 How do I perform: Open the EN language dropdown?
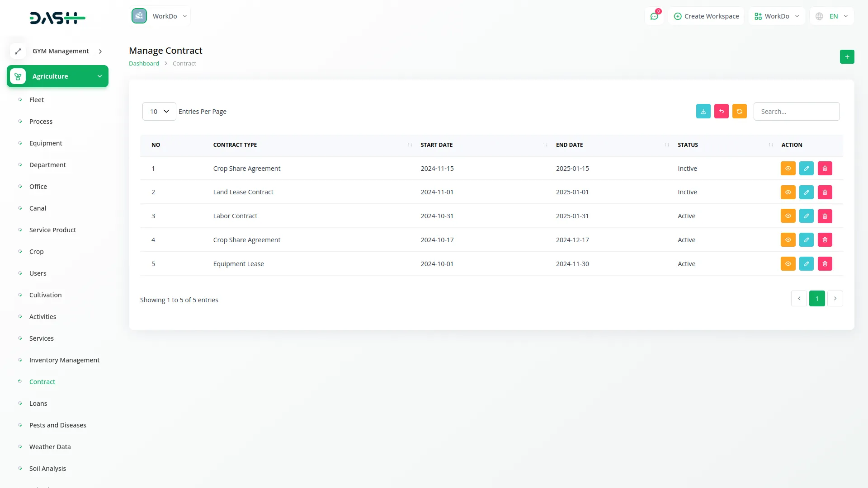(x=832, y=16)
